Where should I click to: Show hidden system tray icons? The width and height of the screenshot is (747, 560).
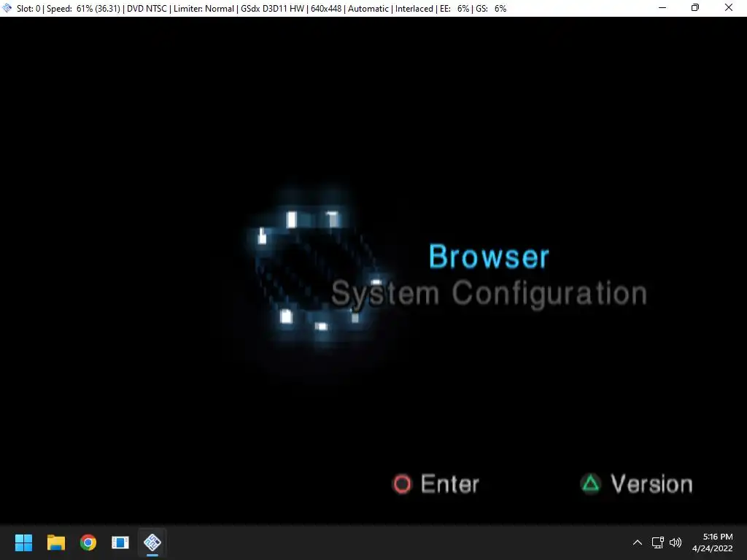coord(638,542)
